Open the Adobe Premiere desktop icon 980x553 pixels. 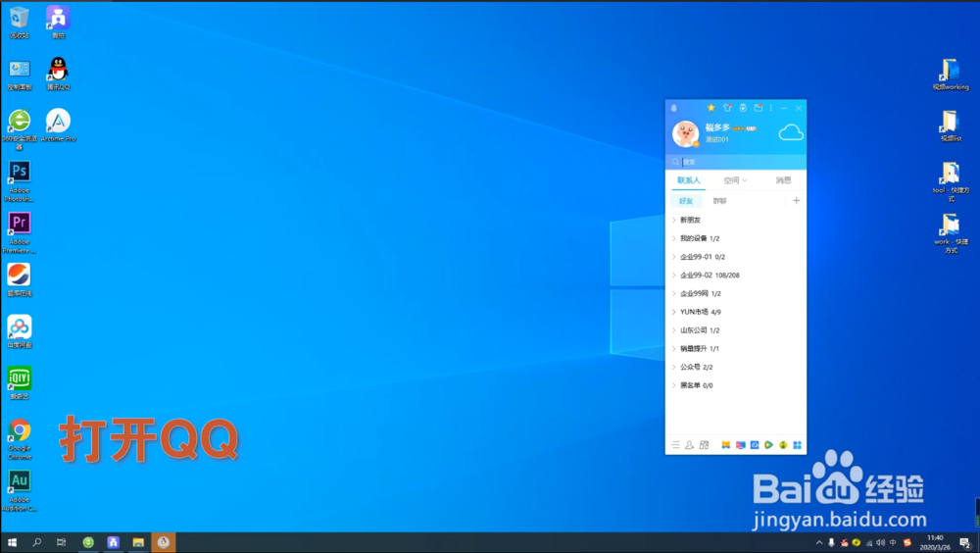(20, 232)
